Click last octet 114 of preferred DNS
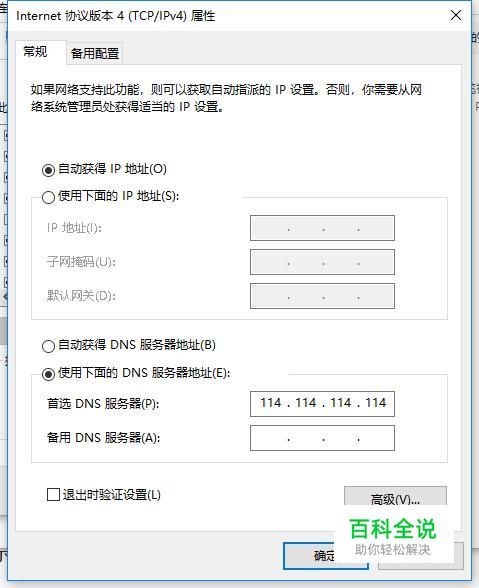This screenshot has width=479, height=588. (x=375, y=403)
